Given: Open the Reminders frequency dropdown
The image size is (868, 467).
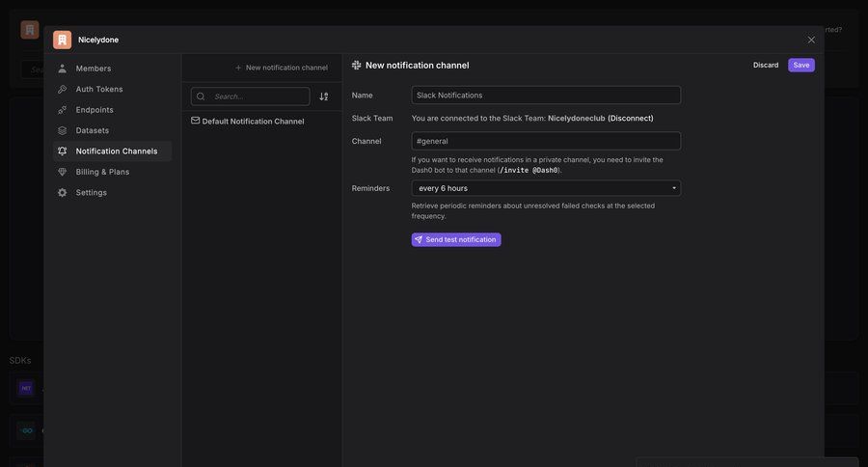Looking at the screenshot, I should tap(546, 188).
